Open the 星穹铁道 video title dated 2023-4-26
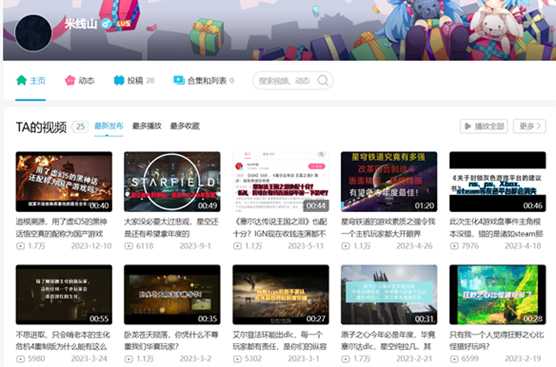The width and height of the screenshot is (556, 367). 388,228
